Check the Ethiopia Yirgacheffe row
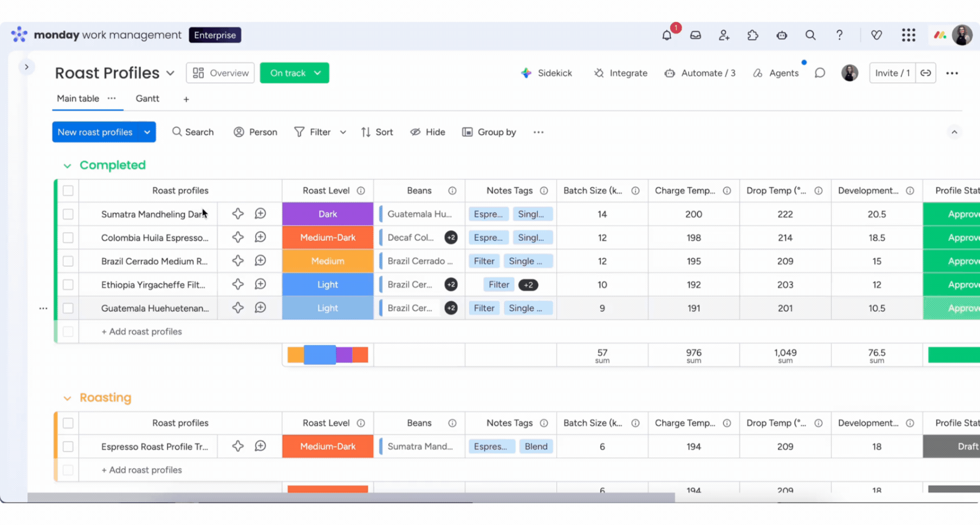 [x=68, y=284]
